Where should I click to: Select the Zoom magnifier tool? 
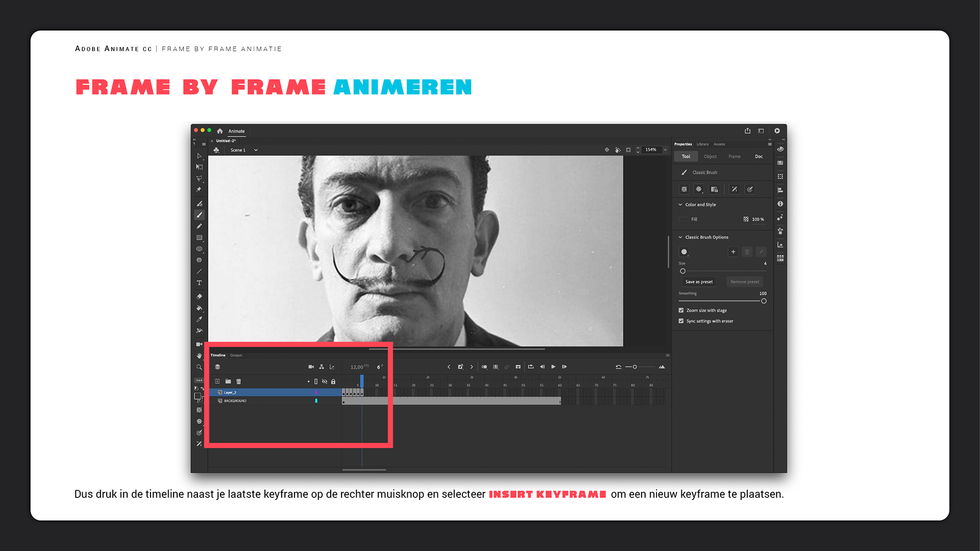tap(199, 367)
